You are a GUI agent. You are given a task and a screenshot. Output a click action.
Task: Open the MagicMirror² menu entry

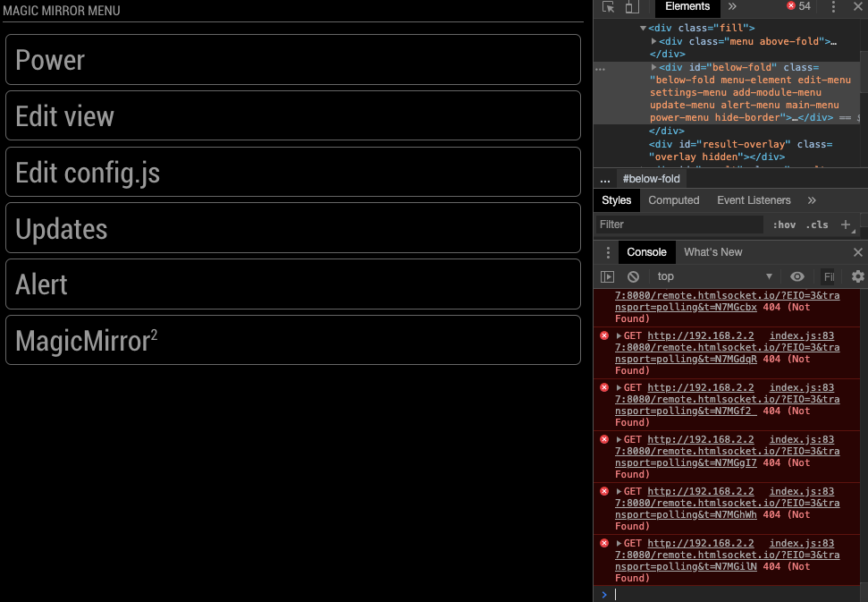tap(293, 340)
